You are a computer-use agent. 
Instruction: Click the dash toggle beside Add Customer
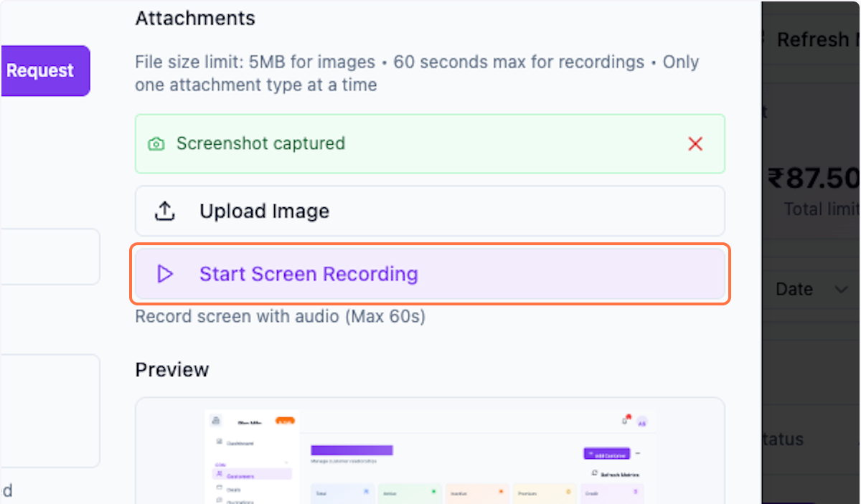[638, 453]
